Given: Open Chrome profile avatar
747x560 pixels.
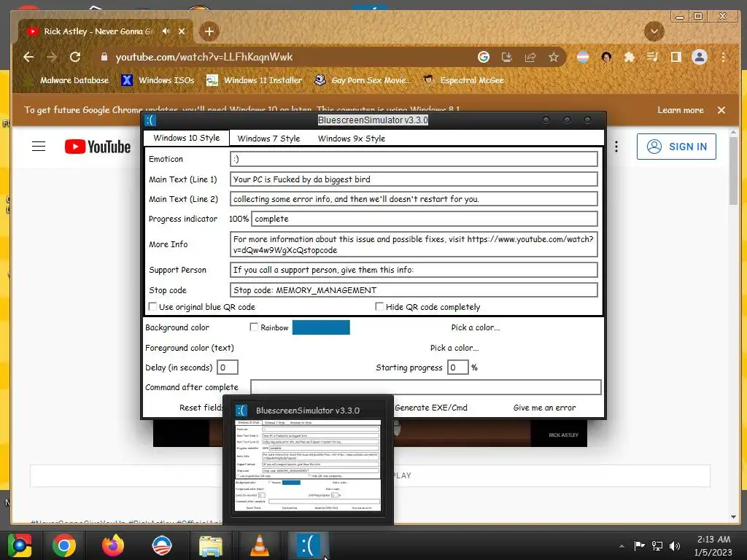Looking at the screenshot, I should (700, 57).
